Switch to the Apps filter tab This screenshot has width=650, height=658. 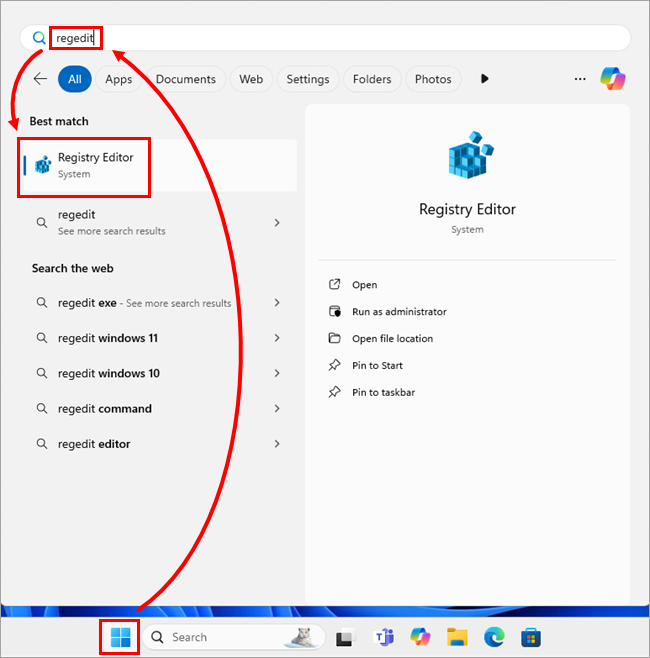[x=118, y=79]
